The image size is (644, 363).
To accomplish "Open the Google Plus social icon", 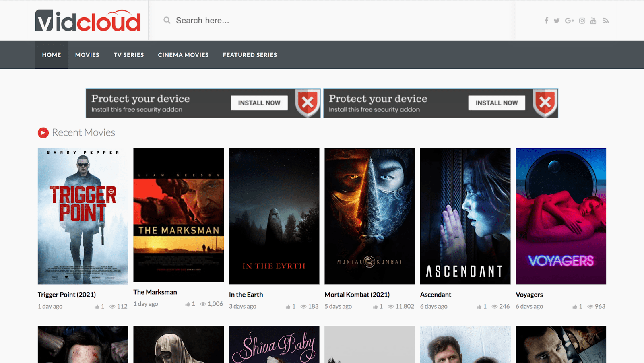I will click(x=570, y=21).
